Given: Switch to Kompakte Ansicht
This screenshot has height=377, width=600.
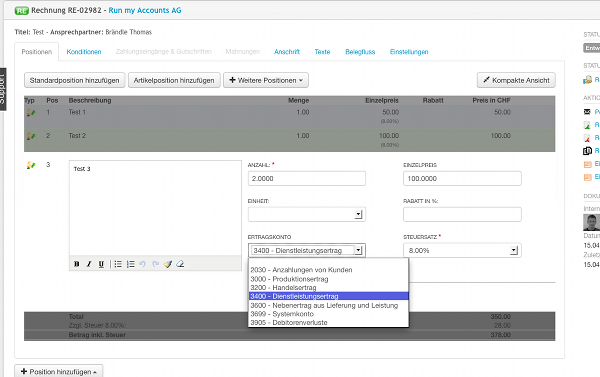Looking at the screenshot, I should tap(516, 80).
